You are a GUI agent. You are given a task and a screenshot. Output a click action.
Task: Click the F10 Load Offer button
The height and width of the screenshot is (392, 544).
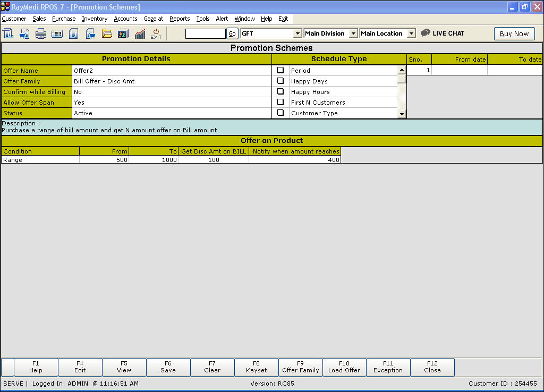(x=344, y=367)
